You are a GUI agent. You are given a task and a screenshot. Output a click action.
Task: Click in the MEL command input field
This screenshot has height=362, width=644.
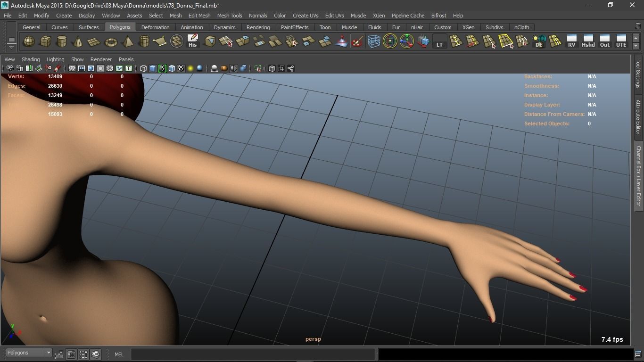click(x=254, y=354)
